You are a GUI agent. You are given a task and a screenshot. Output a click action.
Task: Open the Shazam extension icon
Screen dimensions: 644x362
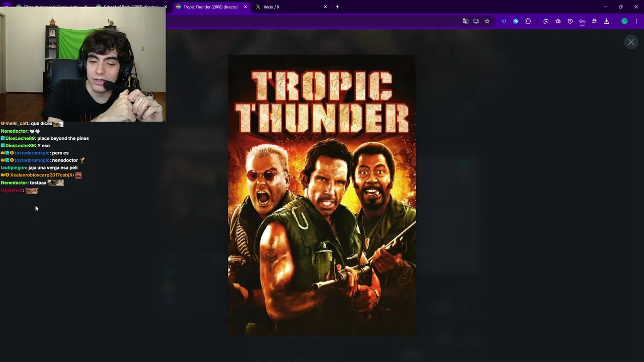[516, 21]
